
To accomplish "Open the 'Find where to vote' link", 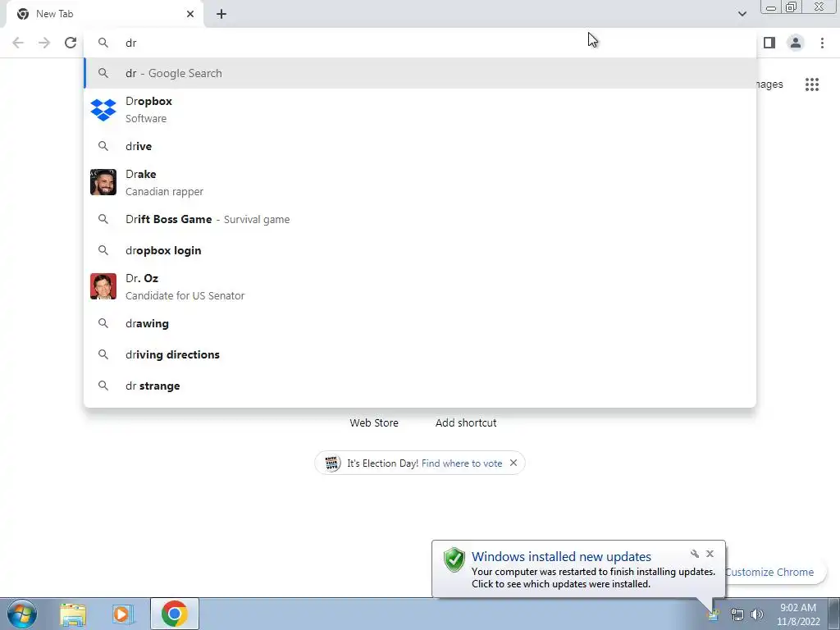I will tap(462, 463).
